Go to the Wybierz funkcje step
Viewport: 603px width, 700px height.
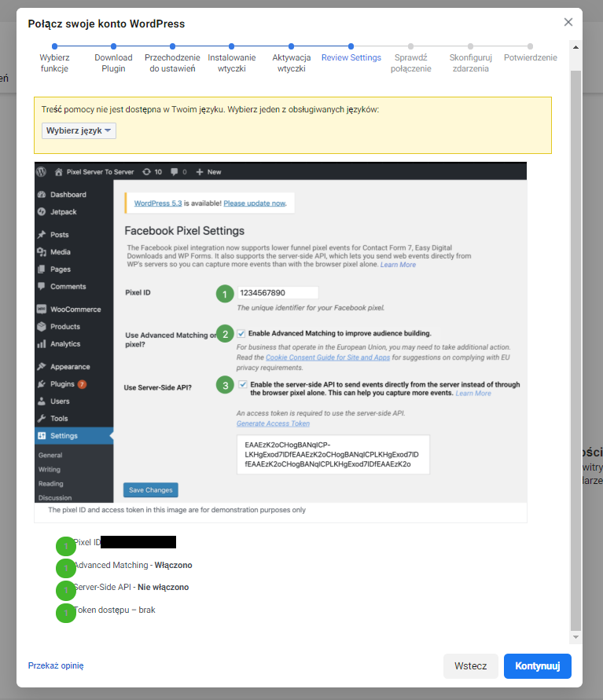click(x=54, y=58)
